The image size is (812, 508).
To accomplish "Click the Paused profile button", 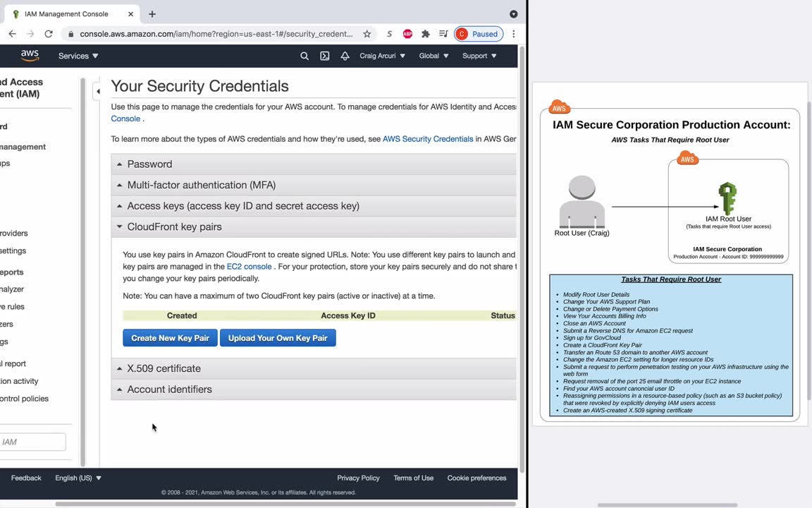I will [x=479, y=34].
